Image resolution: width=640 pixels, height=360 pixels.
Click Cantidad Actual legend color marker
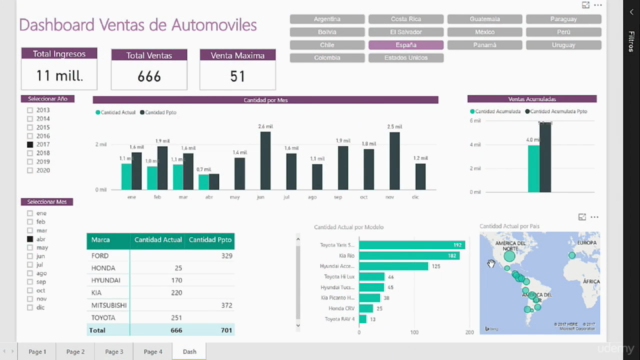(98, 113)
